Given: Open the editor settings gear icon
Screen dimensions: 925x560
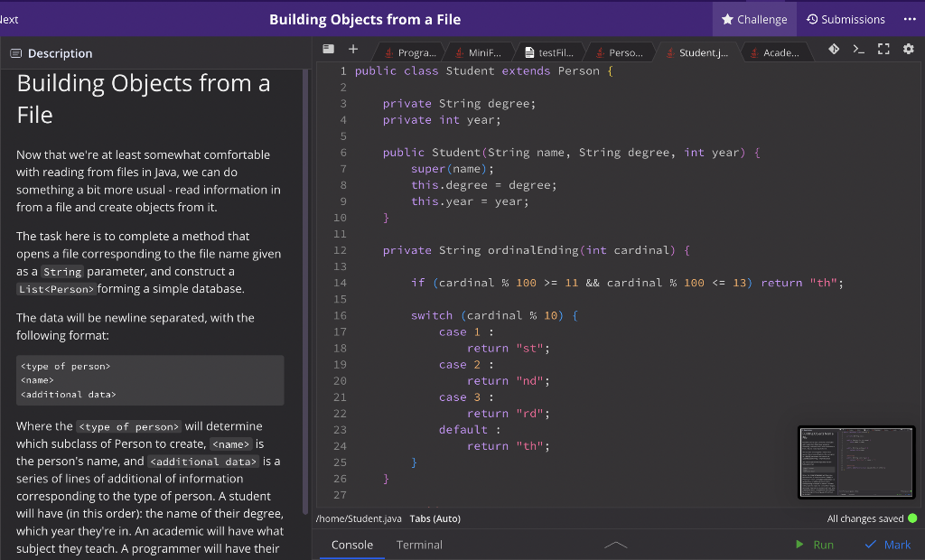Looking at the screenshot, I should coord(907,49).
